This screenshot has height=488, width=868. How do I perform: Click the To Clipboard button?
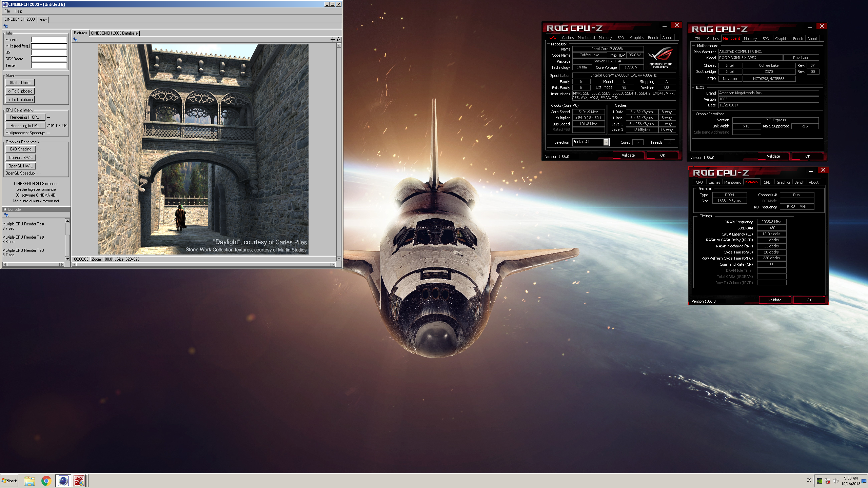point(20,91)
